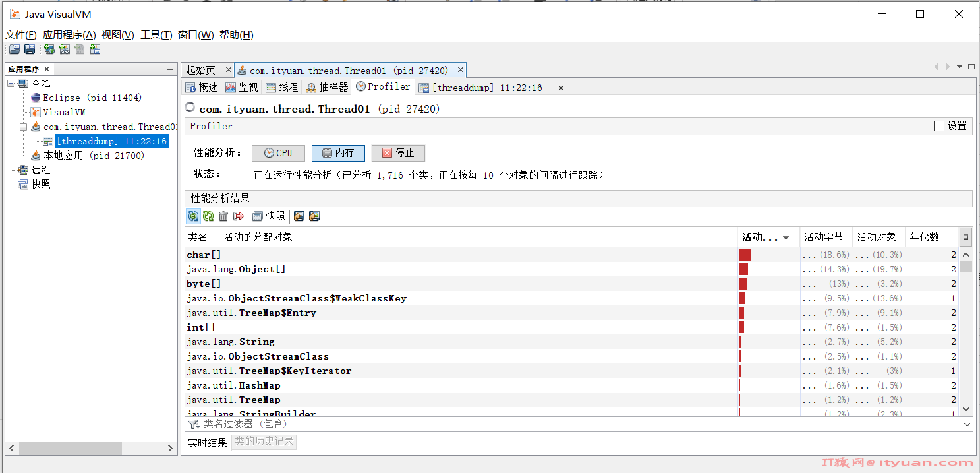980x473 pixels.
Task: Click the column chooser icon at table corner
Action: tap(966, 237)
